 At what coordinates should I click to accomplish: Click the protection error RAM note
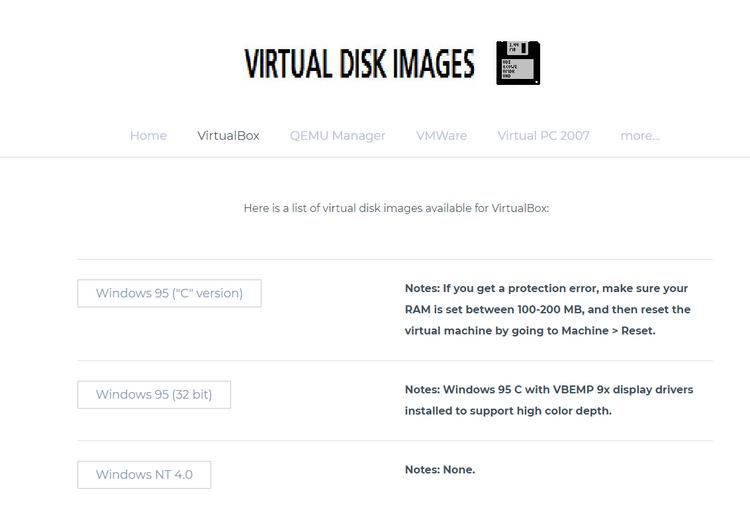[x=548, y=309]
